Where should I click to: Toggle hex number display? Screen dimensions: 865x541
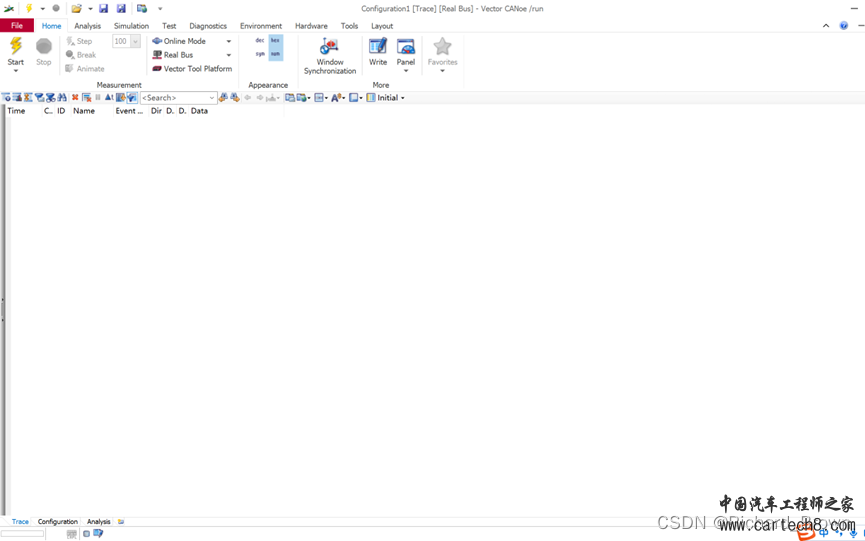tap(275, 41)
